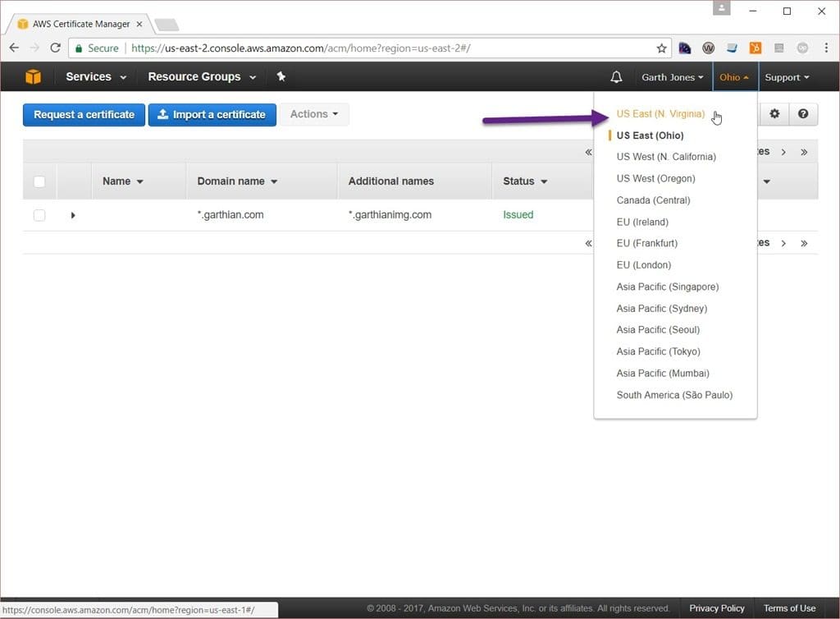
Task: Go to first page, top pagination
Action: tap(588, 152)
